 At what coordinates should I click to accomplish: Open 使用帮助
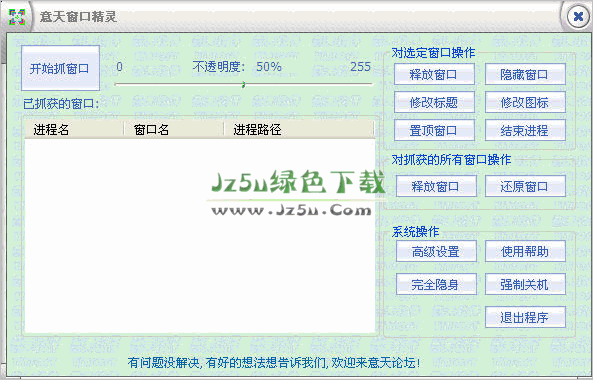[x=525, y=251]
